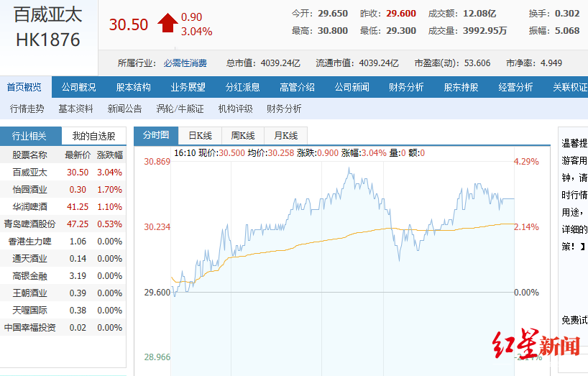588x376 pixels.
Task: Click the 基本资料 sub-menu link
Action: 75,109
